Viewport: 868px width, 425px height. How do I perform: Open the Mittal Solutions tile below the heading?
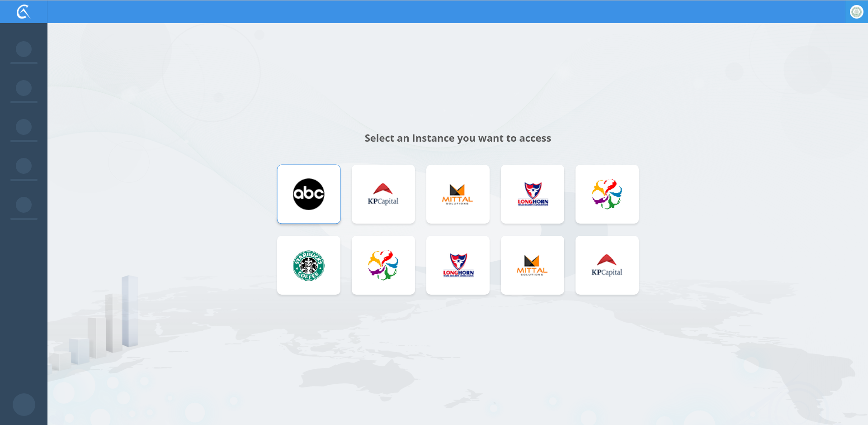(458, 194)
